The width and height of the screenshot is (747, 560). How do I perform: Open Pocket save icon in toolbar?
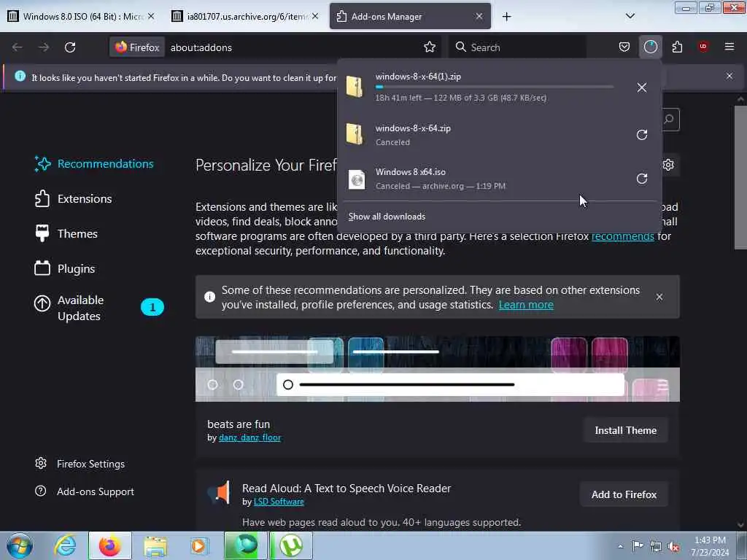tap(624, 47)
